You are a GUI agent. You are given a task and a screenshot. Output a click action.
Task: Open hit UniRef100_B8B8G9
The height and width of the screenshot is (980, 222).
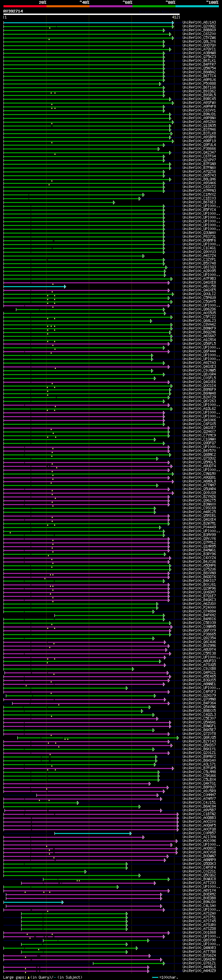coord(199,30)
